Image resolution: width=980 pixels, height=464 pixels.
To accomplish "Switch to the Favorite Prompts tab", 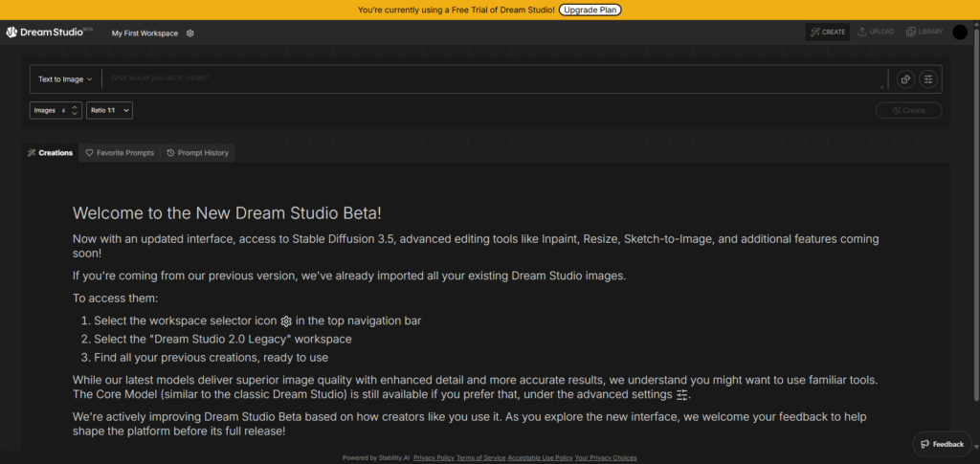I will pos(120,153).
